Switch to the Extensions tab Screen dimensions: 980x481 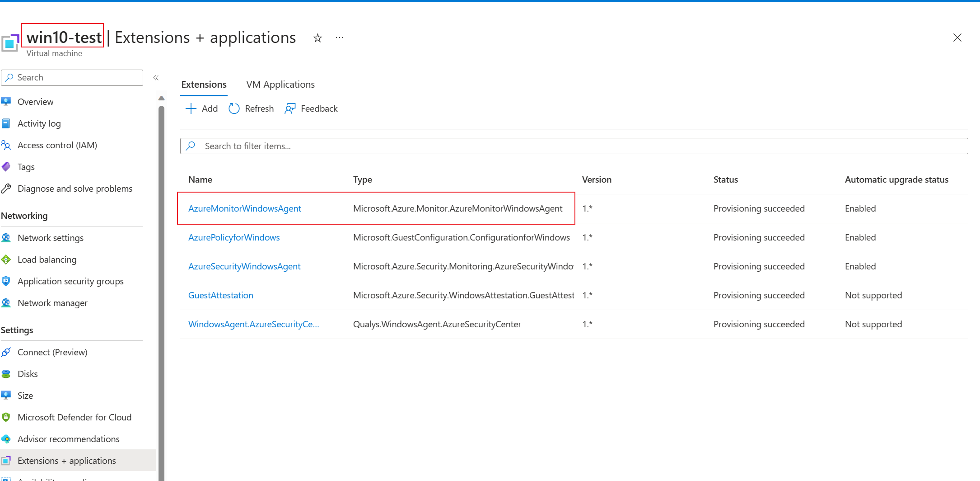coord(204,85)
